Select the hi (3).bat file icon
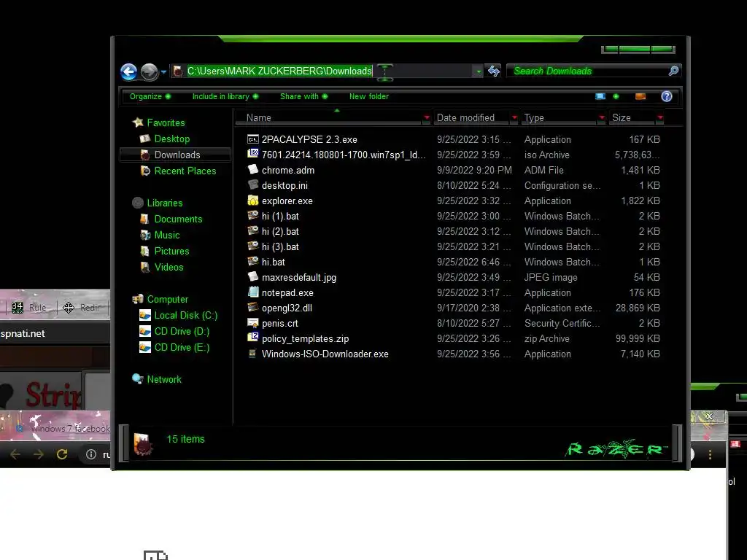 [253, 246]
